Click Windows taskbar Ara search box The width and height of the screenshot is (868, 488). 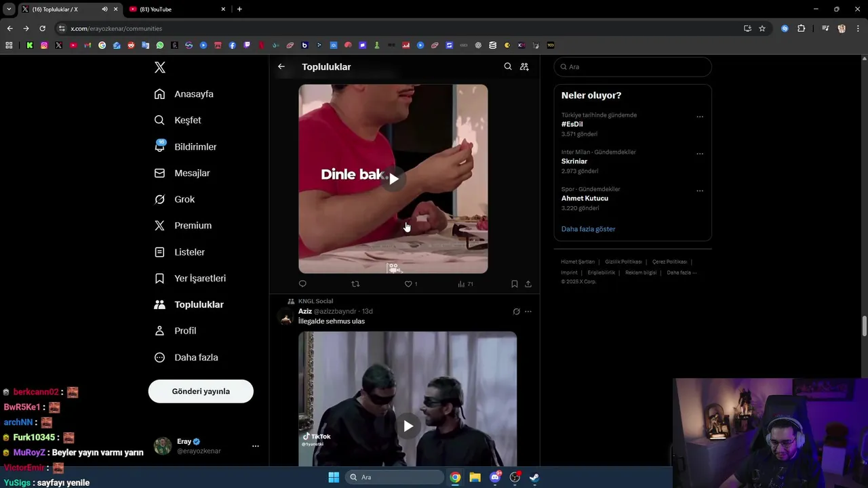pyautogui.click(x=395, y=477)
